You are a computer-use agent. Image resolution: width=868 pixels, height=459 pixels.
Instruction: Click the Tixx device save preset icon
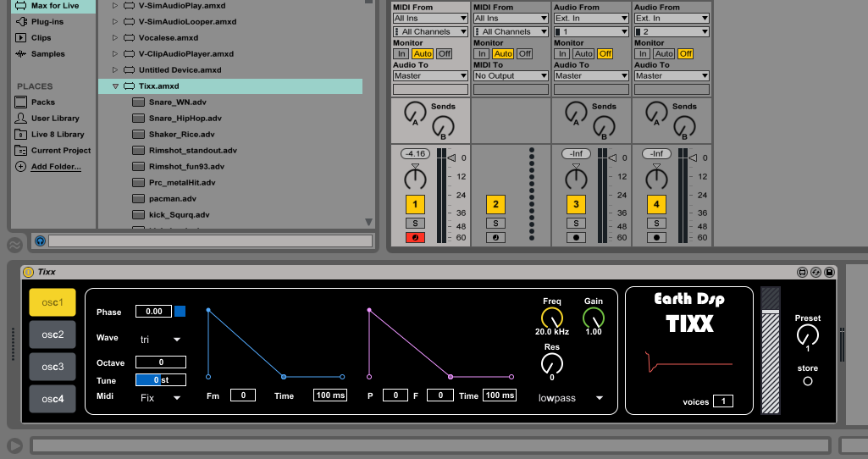[x=829, y=272]
